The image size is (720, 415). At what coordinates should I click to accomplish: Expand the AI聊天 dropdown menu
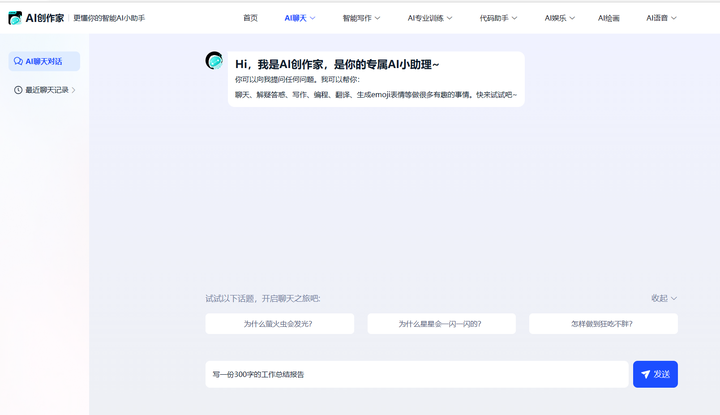300,18
